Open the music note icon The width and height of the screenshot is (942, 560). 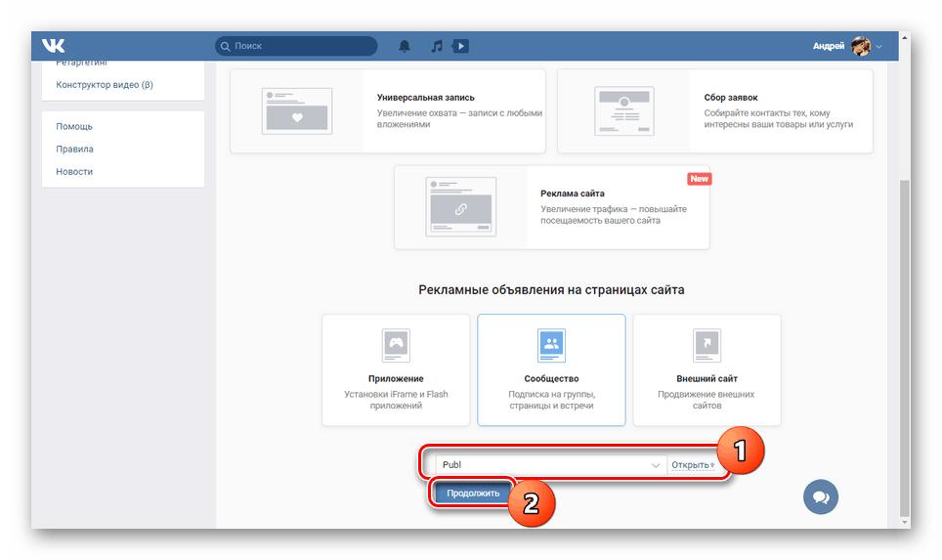437,46
